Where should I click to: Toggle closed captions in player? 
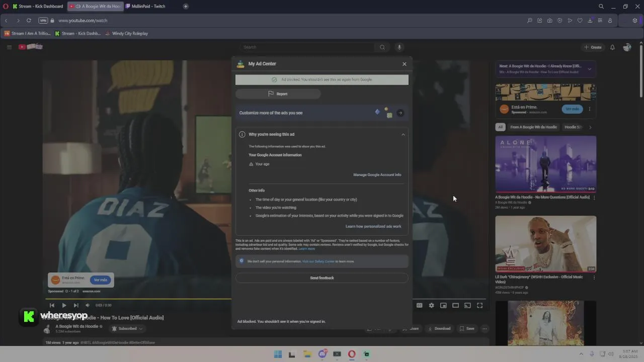[419, 305]
